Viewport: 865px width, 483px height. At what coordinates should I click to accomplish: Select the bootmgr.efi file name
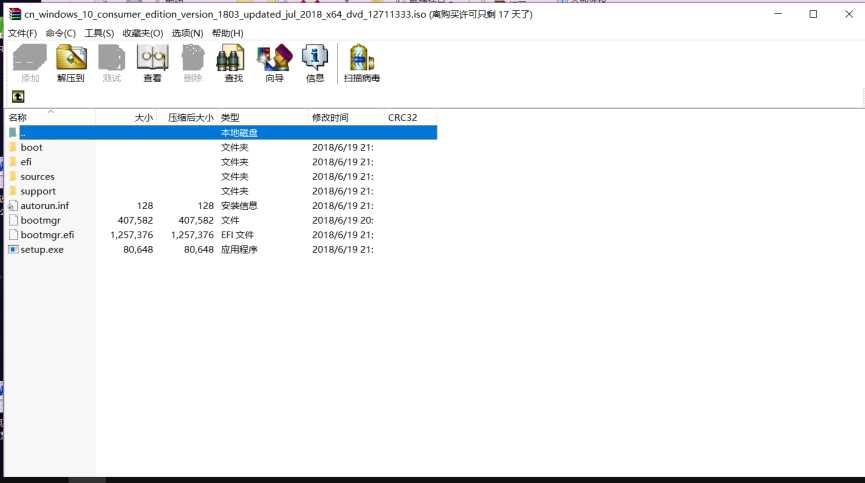click(47, 235)
